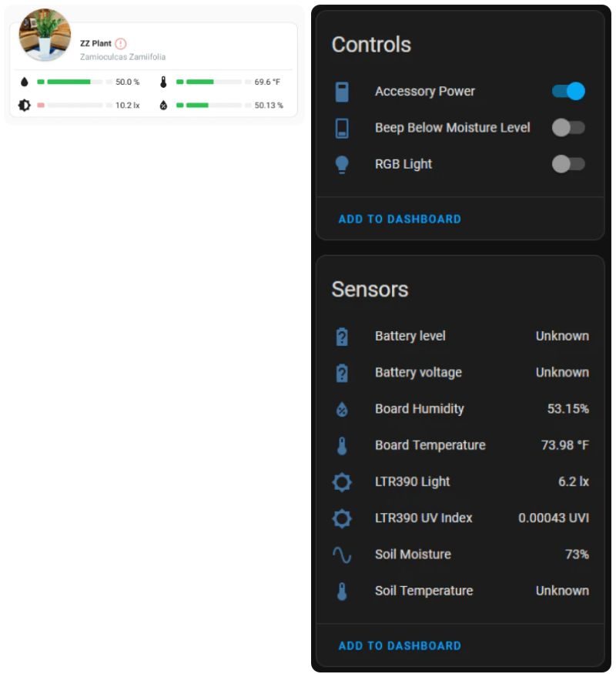Click the ZZ Plant warning alert icon

(121, 44)
